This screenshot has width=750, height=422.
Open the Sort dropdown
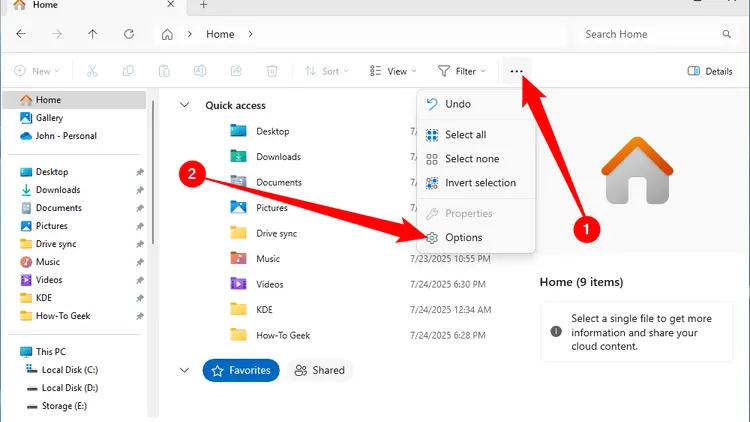(x=326, y=71)
